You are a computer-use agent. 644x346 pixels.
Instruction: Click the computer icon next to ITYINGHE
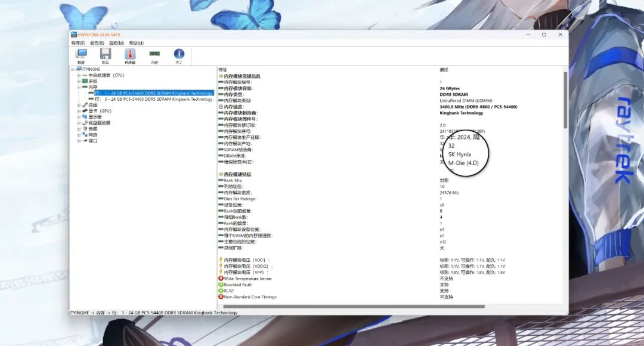pyautogui.click(x=79, y=69)
